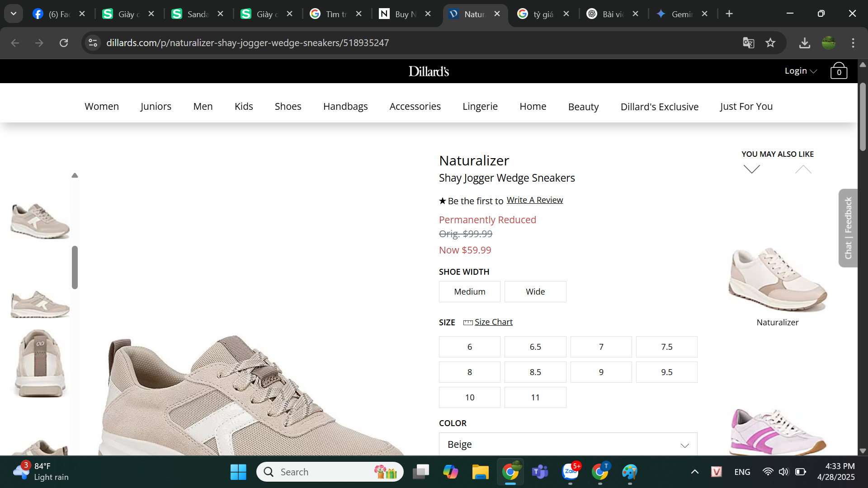Open File Explorer from the taskbar

[480, 472]
